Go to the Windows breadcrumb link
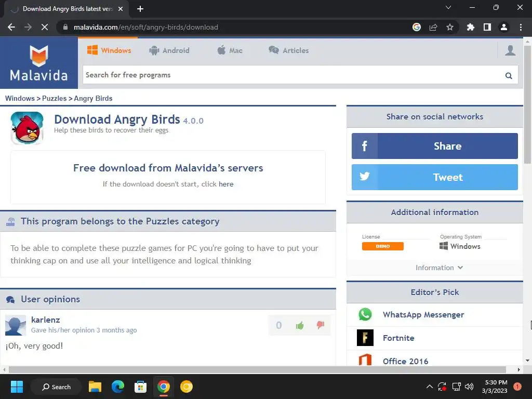532x399 pixels. click(20, 98)
